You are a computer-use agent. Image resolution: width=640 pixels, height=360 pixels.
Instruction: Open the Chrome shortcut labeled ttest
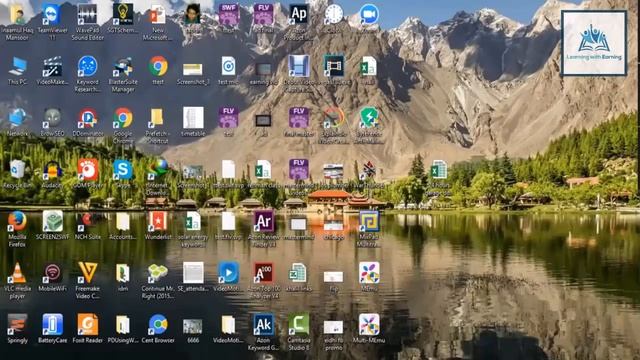(158, 67)
